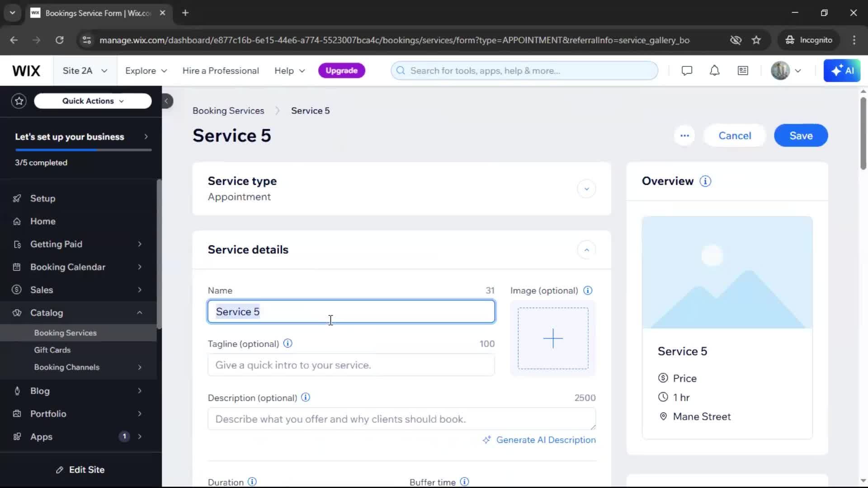Open the account avatar dropdown
The width and height of the screenshot is (868, 488).
[786, 71]
